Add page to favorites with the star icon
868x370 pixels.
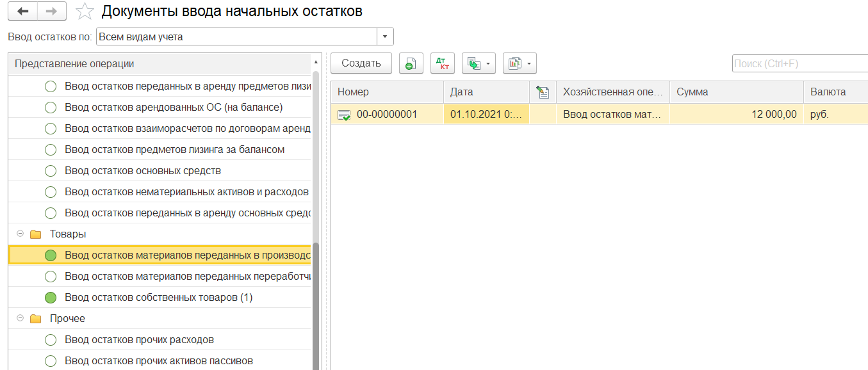pos(85,12)
